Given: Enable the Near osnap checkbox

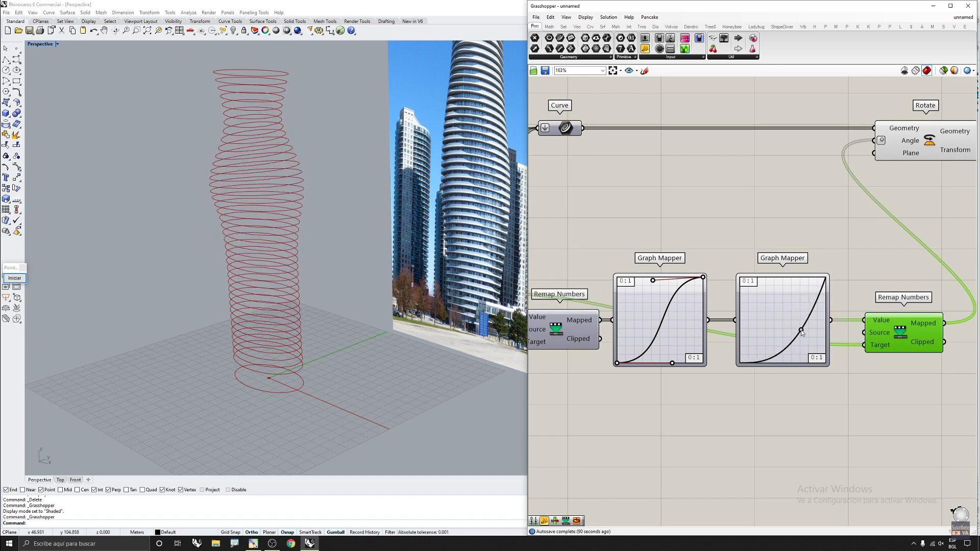Looking at the screenshot, I should (x=22, y=490).
